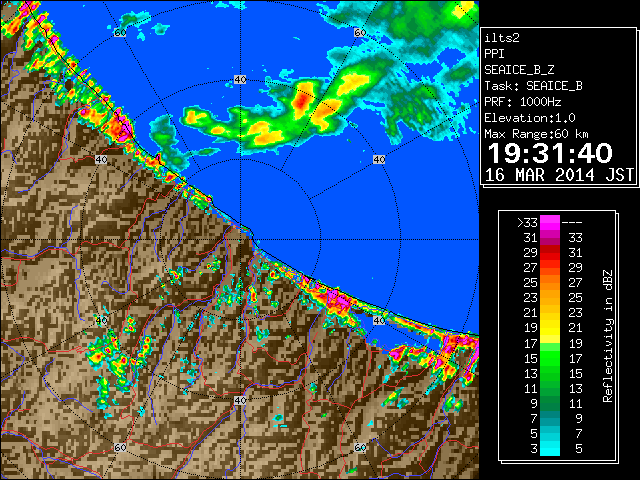The height and width of the screenshot is (480, 640).
Task: Select the '60' ring label northwest over the sea
Action: pyautogui.click(x=120, y=33)
